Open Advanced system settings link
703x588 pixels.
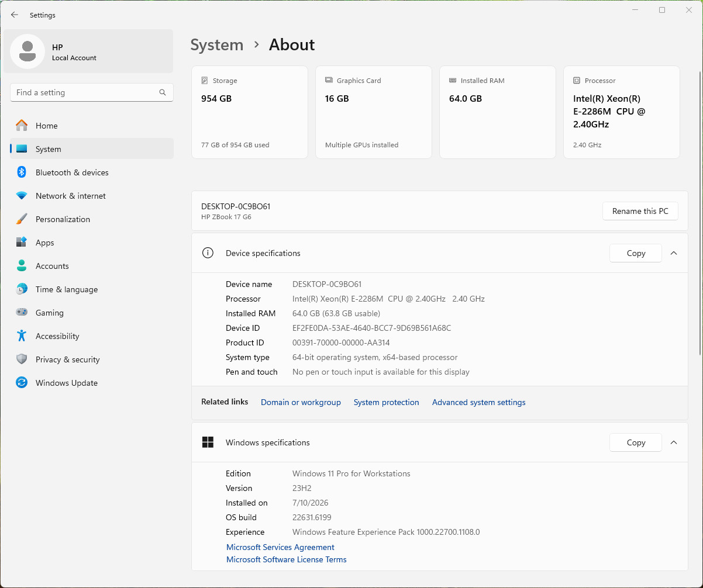[x=479, y=402]
